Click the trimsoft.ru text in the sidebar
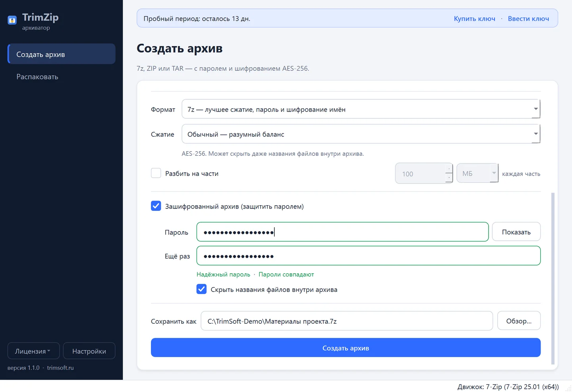The height and width of the screenshot is (392, 572). click(60, 368)
